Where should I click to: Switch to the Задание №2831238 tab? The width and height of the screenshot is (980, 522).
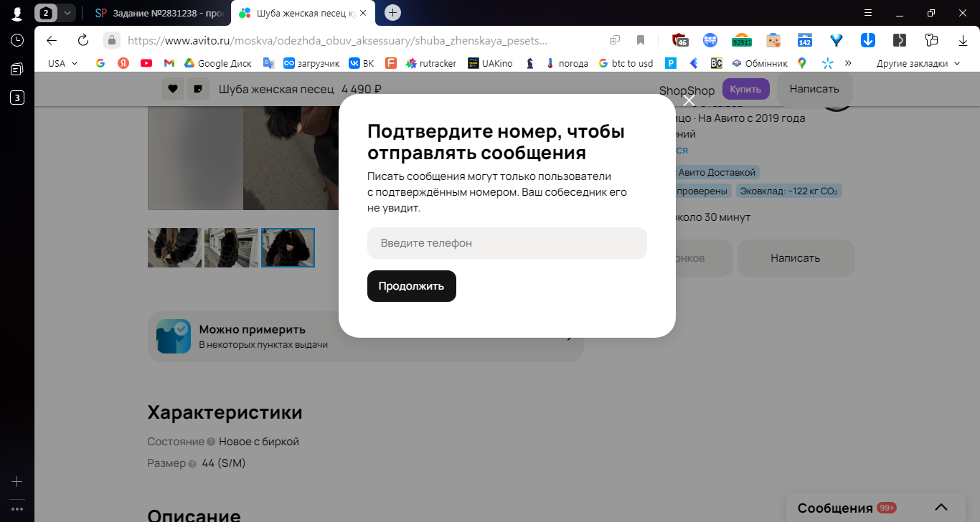pos(158,13)
